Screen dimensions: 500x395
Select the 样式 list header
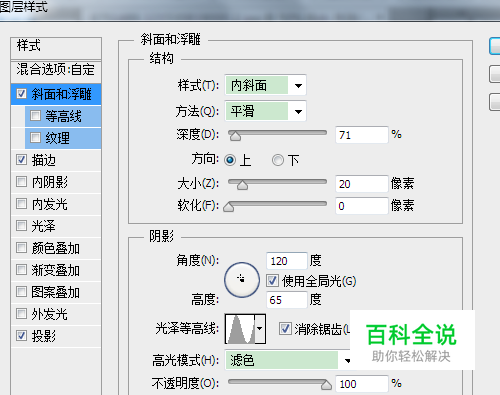[x=56, y=48]
